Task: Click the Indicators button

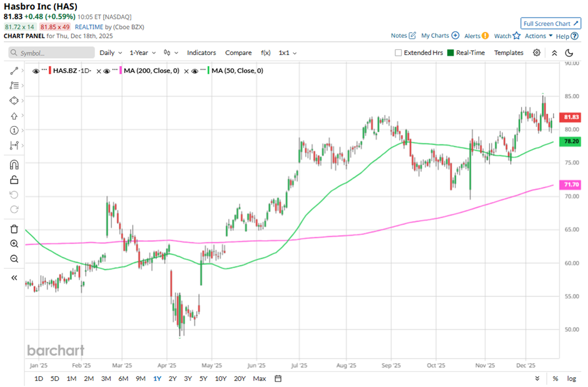Action: point(201,53)
